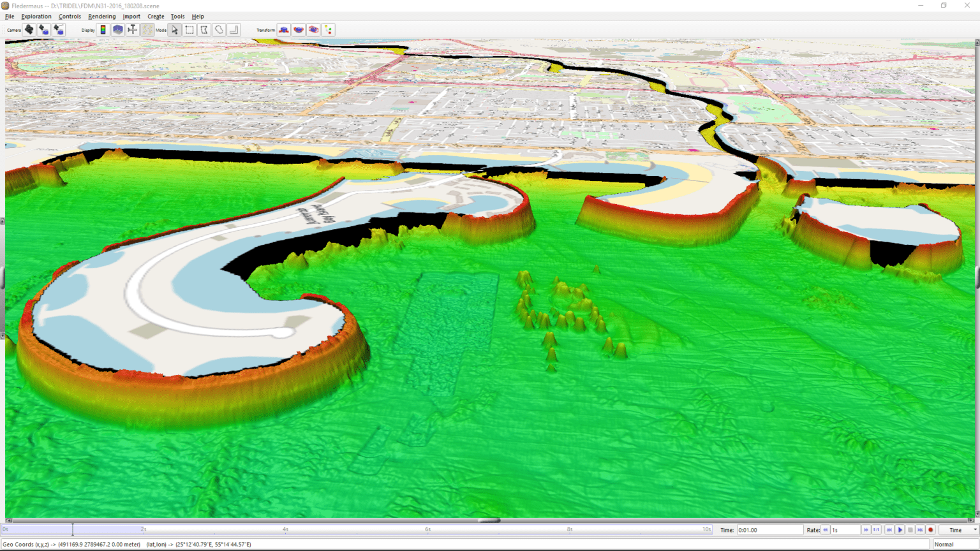980x551 pixels.
Task: Click the first Transform object icon
Action: coord(285,29)
